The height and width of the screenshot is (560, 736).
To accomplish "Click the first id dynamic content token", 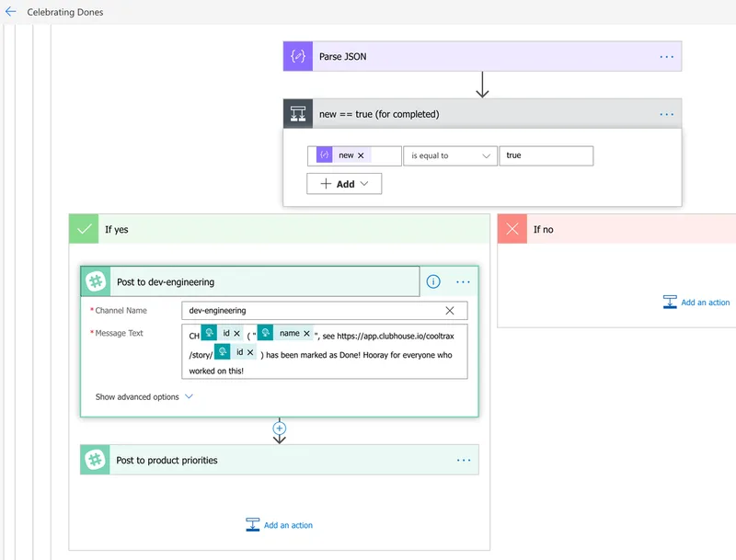I will pyautogui.click(x=222, y=333).
